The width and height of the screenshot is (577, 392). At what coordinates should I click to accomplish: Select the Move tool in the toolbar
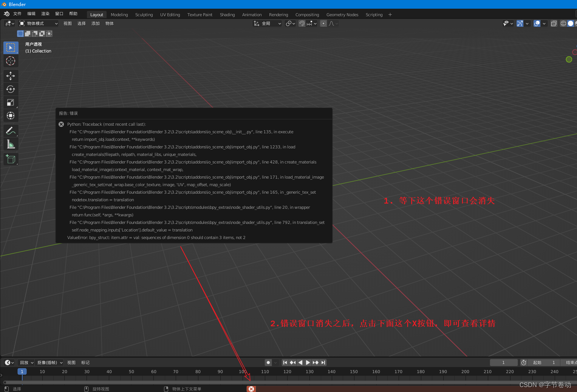[x=11, y=76]
